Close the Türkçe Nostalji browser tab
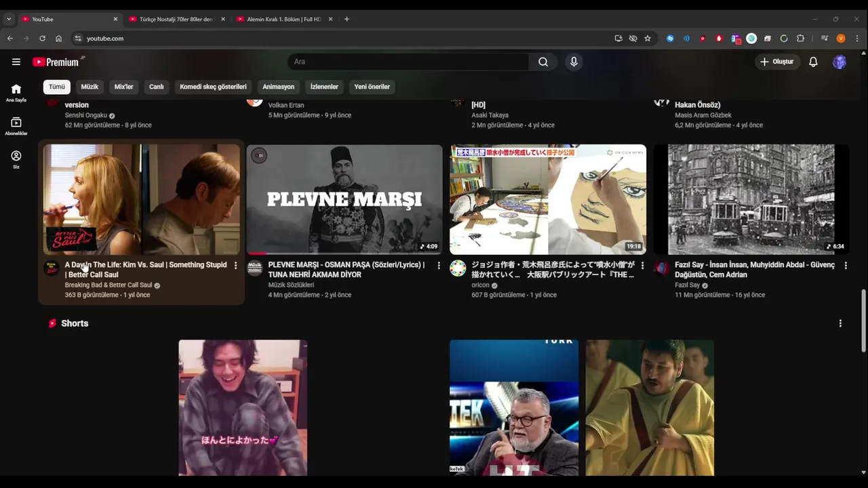This screenshot has width=868, height=488. point(223,19)
